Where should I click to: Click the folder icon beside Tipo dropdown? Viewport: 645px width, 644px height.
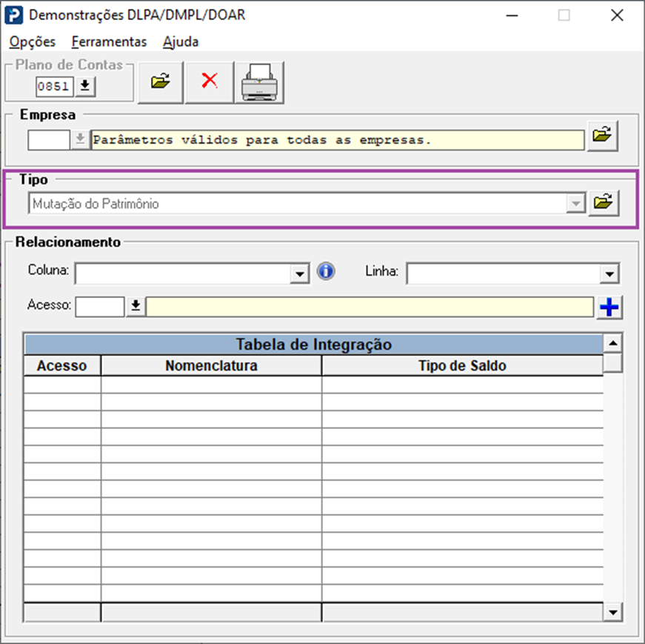coord(604,203)
